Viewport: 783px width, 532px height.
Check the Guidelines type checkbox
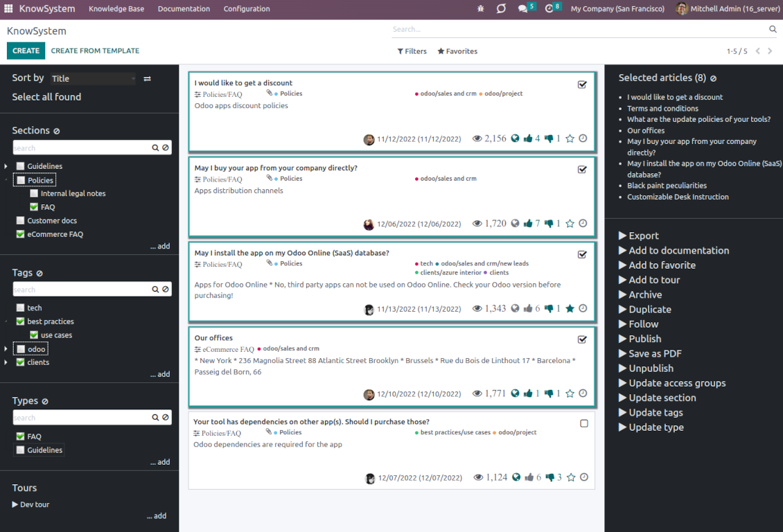[21, 450]
